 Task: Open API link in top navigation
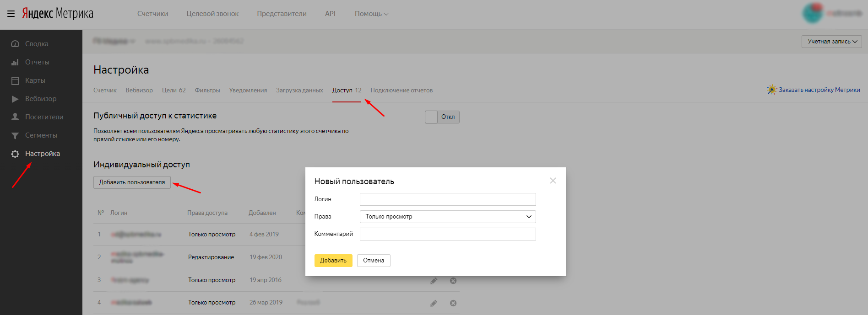point(330,14)
